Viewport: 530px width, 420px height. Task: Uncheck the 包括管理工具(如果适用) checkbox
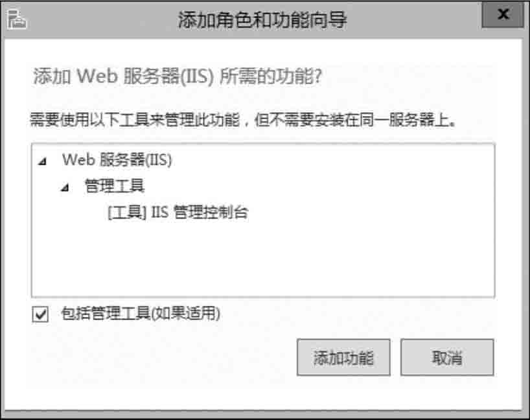click(40, 314)
